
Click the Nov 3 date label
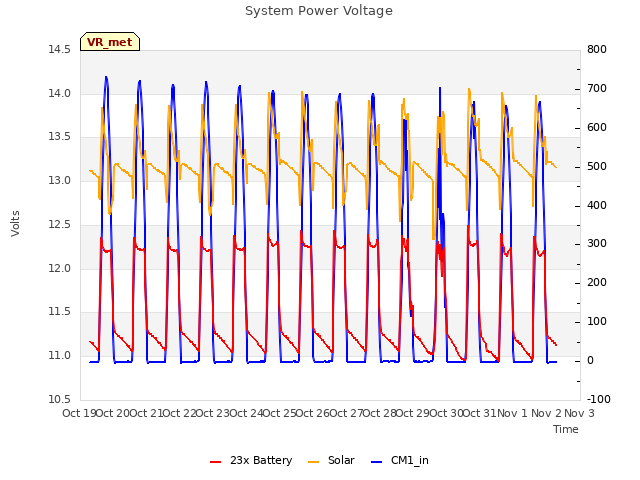580,413
